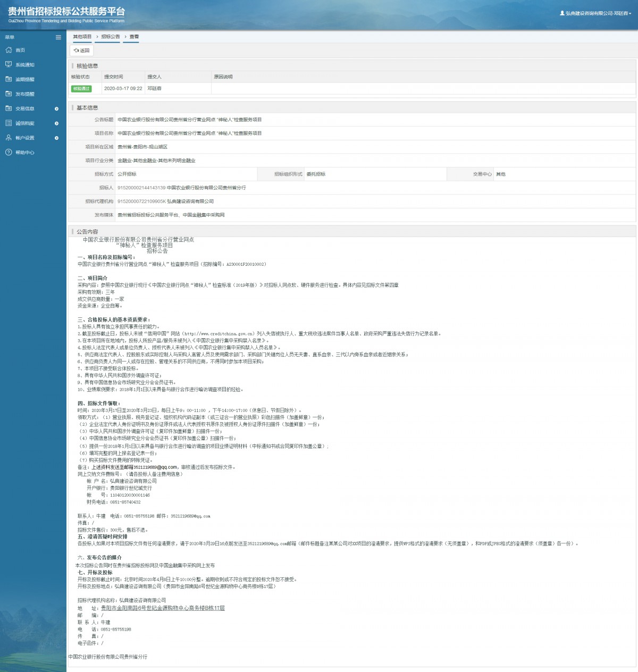Open help via the 帮助中心 question-mark icon
The image size is (638, 672).
point(9,153)
